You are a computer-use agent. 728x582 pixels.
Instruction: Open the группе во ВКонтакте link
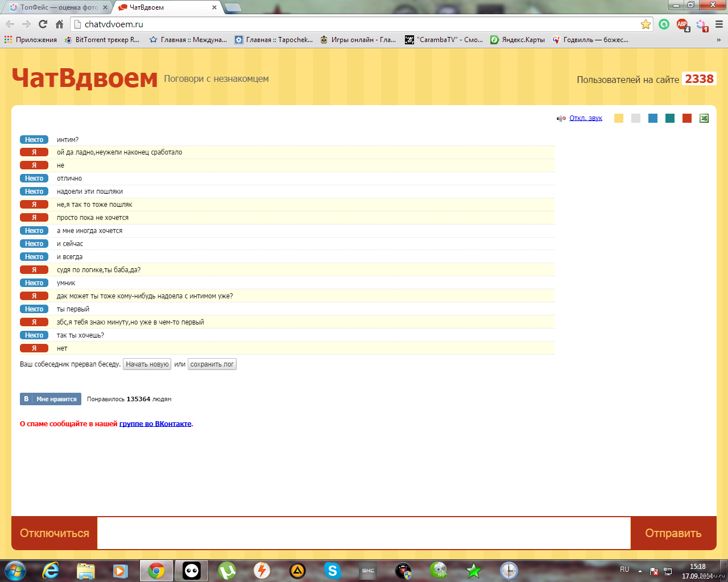[x=155, y=424]
